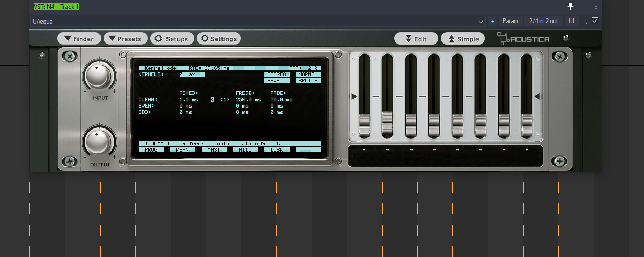The height and width of the screenshot is (257, 644).
Task: Click the small wet knob near checkbox
Action: pyautogui.click(x=586, y=22)
